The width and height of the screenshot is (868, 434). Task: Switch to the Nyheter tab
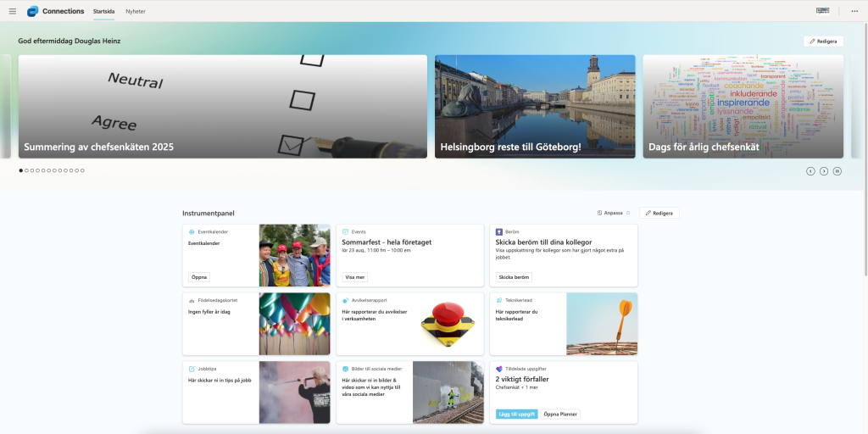[x=135, y=11]
